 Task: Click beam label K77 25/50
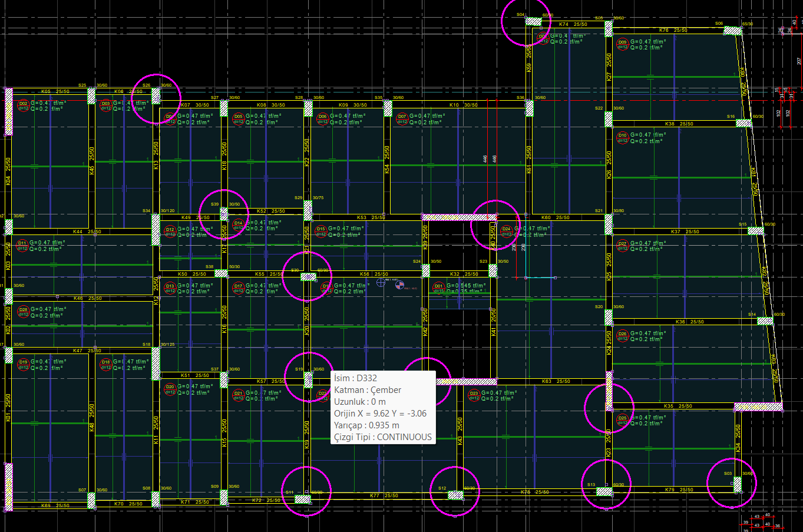(384, 495)
